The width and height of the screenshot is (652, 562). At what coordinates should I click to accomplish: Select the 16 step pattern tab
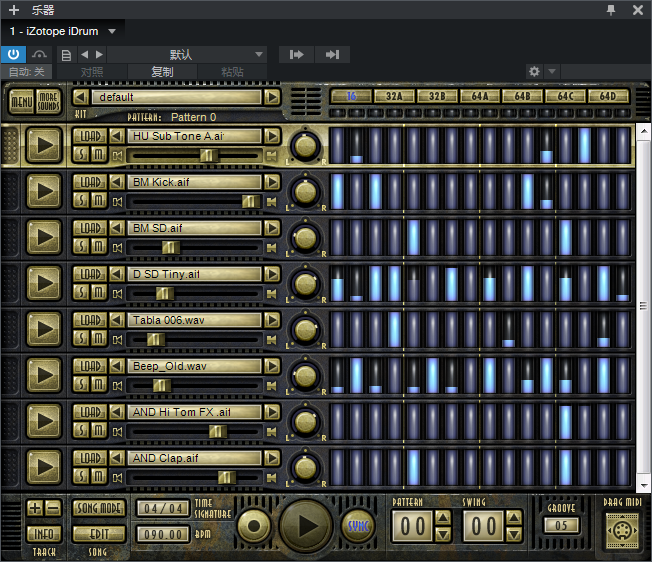351,96
